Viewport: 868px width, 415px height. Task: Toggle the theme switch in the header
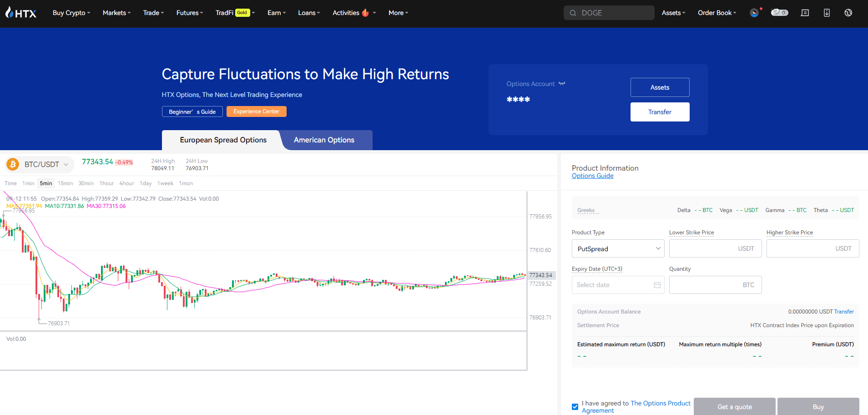[x=779, y=13]
